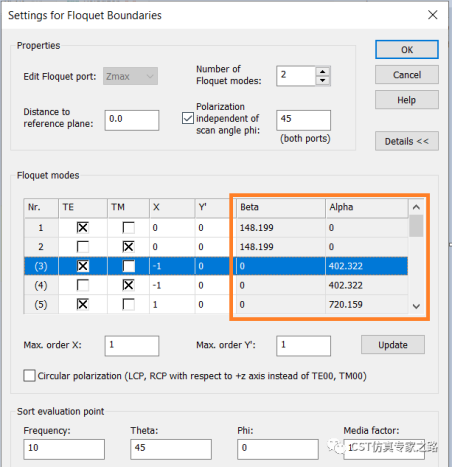Open Help for Floquet settings

[407, 100]
